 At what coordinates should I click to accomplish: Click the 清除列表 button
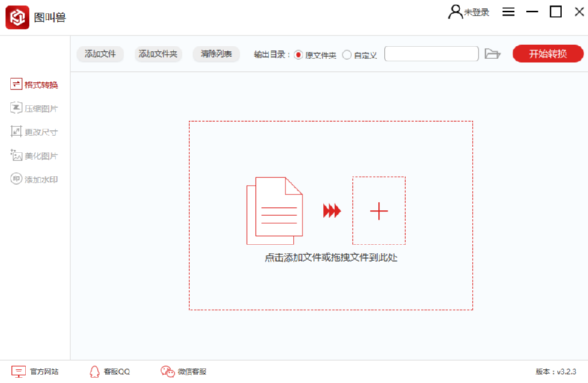tap(217, 54)
